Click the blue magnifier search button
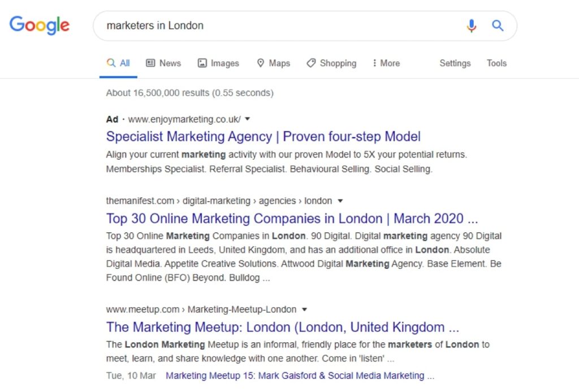The height and width of the screenshot is (392, 579). [498, 25]
